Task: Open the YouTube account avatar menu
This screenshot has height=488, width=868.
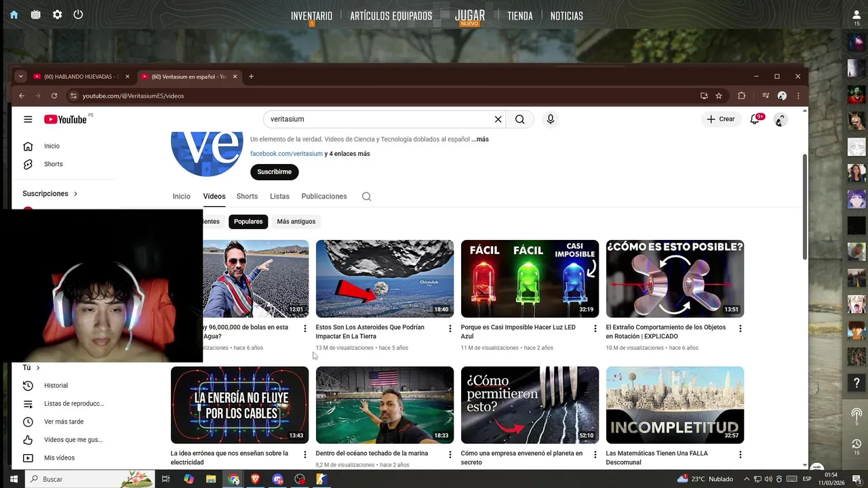Action: pyautogui.click(x=781, y=119)
